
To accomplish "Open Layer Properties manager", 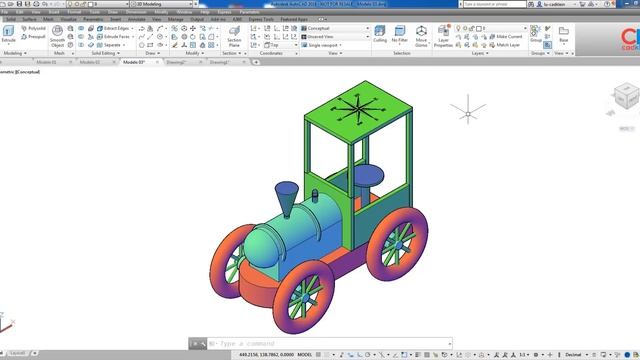I will (443, 36).
